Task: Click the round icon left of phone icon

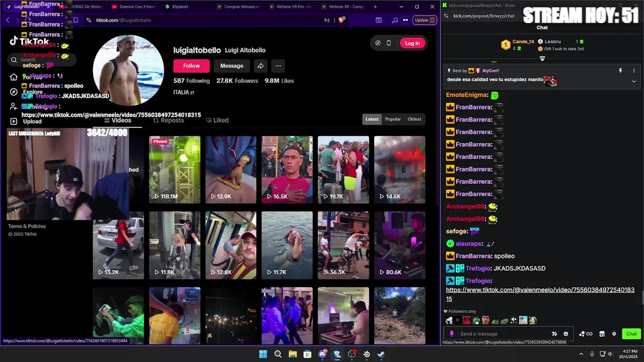Action: [378, 43]
